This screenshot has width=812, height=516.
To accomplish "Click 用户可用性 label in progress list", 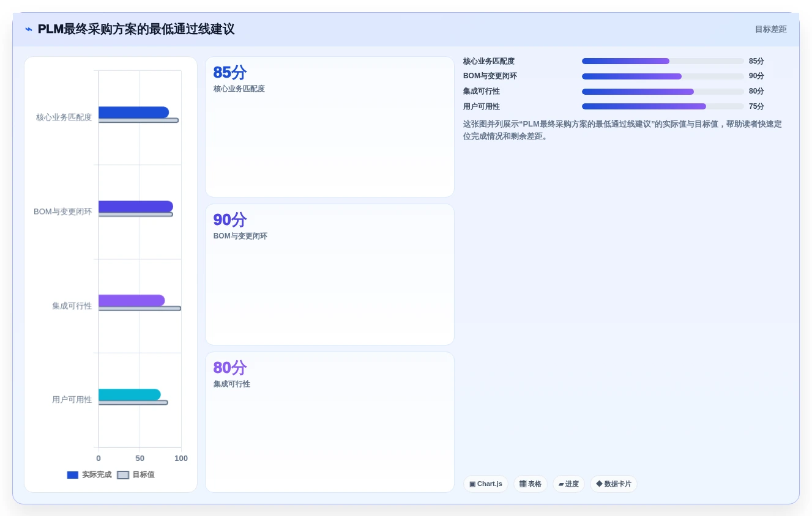I will coord(482,106).
